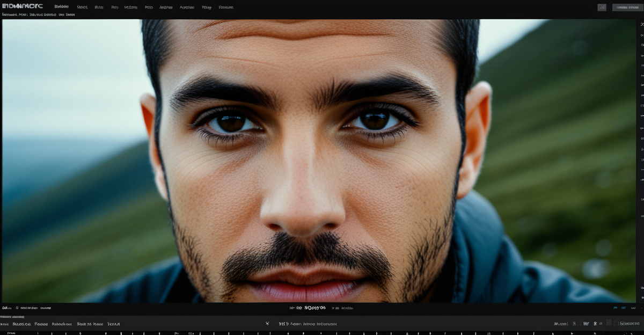Click the labeled button at far right of lower toolbar

tap(630, 324)
